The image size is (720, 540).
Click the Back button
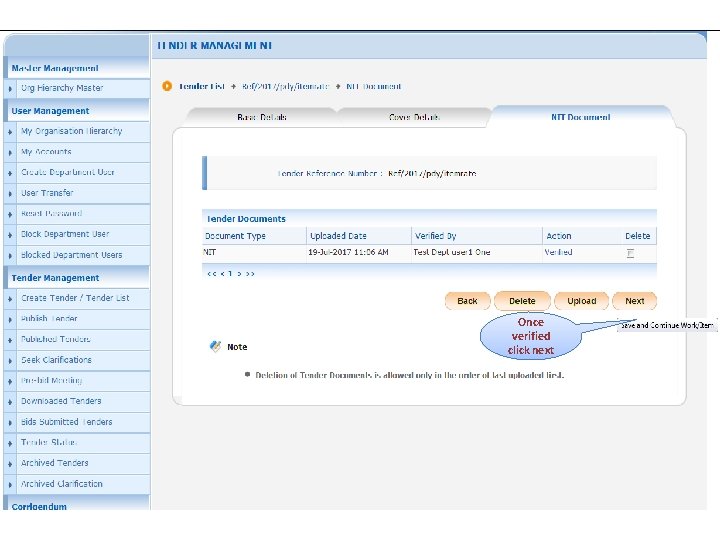[x=467, y=301]
